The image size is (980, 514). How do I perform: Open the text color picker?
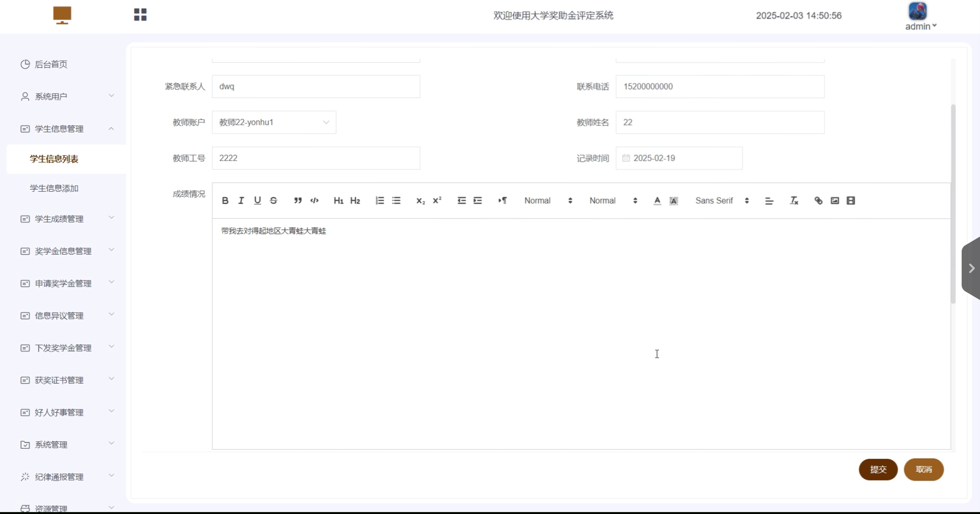click(657, 201)
